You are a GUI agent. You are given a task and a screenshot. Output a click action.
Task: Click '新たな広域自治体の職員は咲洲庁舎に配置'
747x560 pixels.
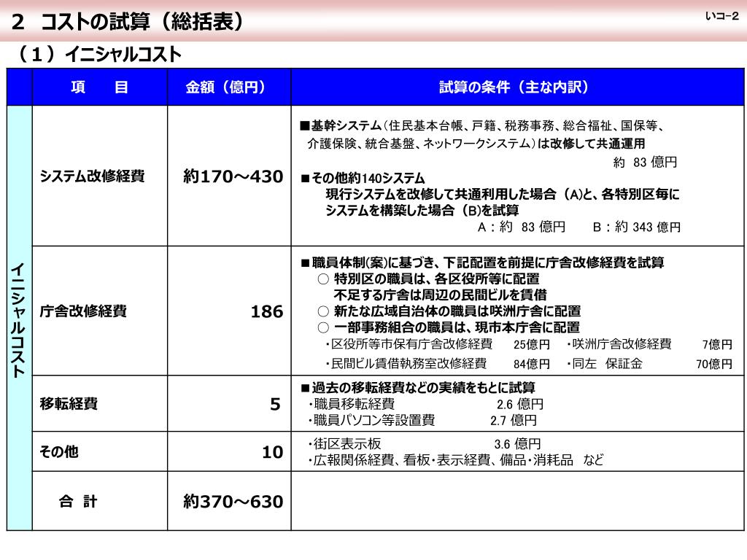point(449,311)
